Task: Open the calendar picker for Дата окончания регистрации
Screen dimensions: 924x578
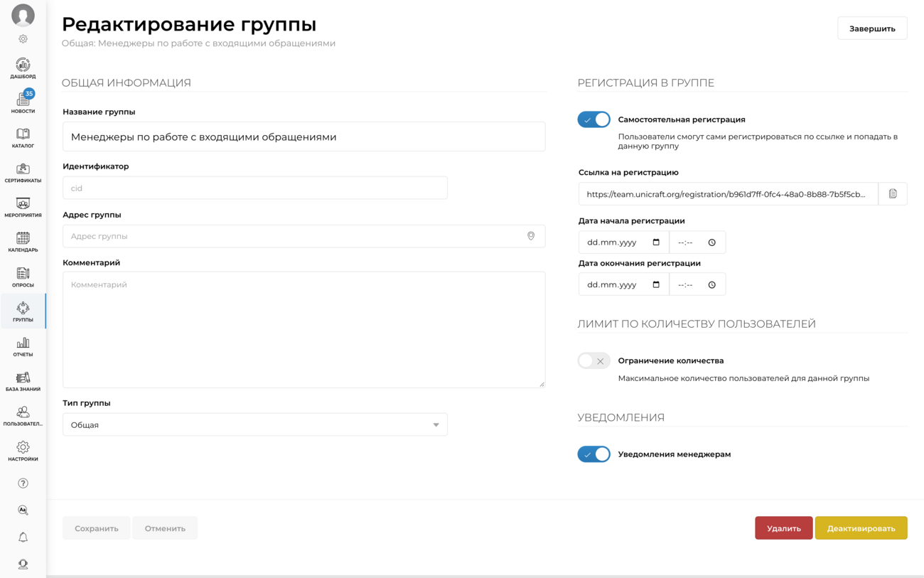Action: pos(656,284)
